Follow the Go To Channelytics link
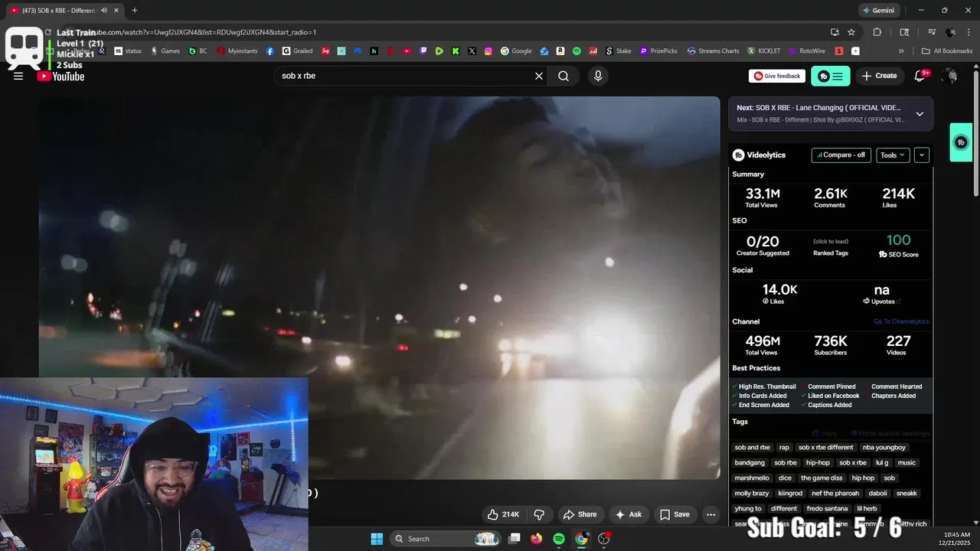This screenshot has width=980, height=551. [901, 321]
